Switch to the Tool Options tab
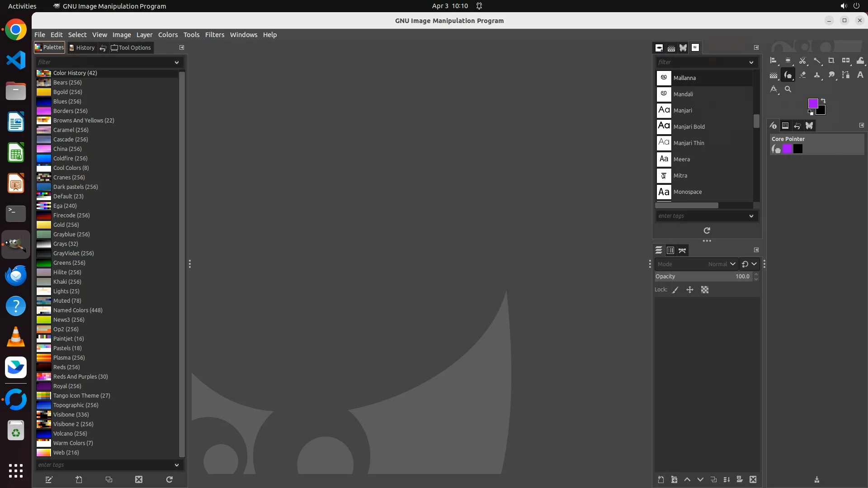The image size is (868, 488). click(x=131, y=47)
